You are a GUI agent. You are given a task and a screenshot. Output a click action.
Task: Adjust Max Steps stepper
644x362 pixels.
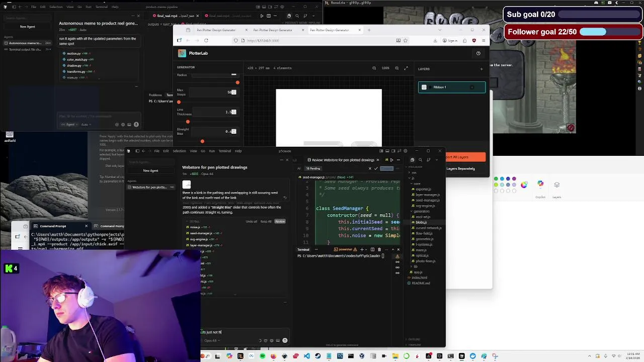click(x=233, y=93)
